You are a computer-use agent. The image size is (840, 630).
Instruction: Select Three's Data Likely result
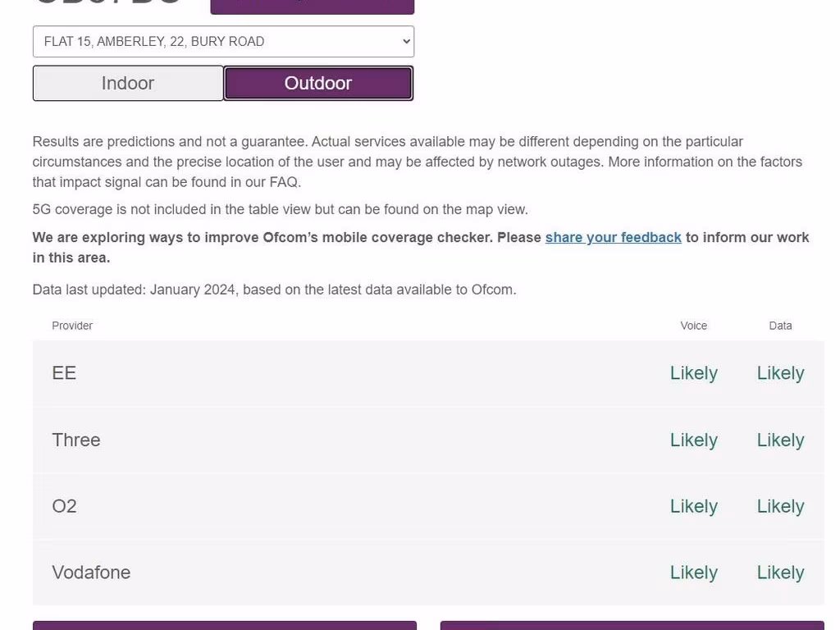[x=780, y=440]
